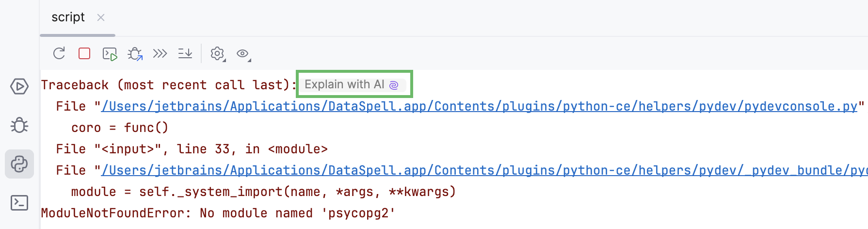Select the script tab
868x229 pixels.
click(68, 17)
